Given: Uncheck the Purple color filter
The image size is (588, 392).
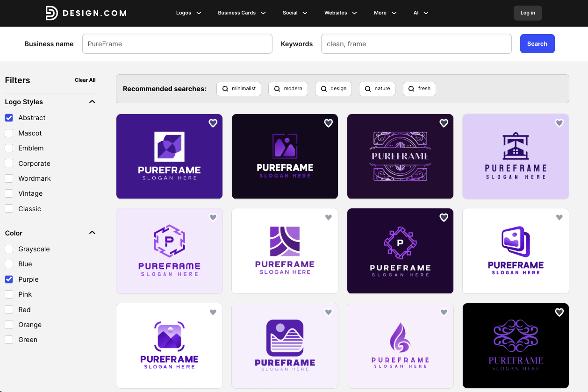Looking at the screenshot, I should (x=9, y=279).
